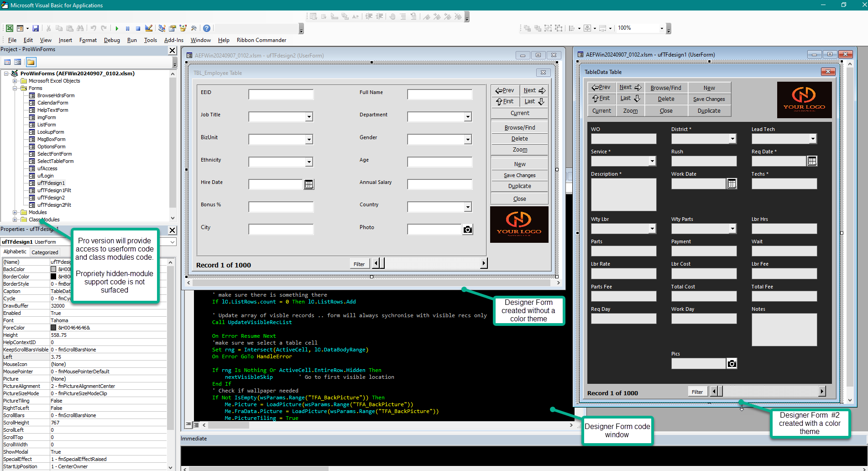This screenshot has height=471, width=868.
Task: Open VBA Help with the blue question mark icon
Action: pos(206,28)
